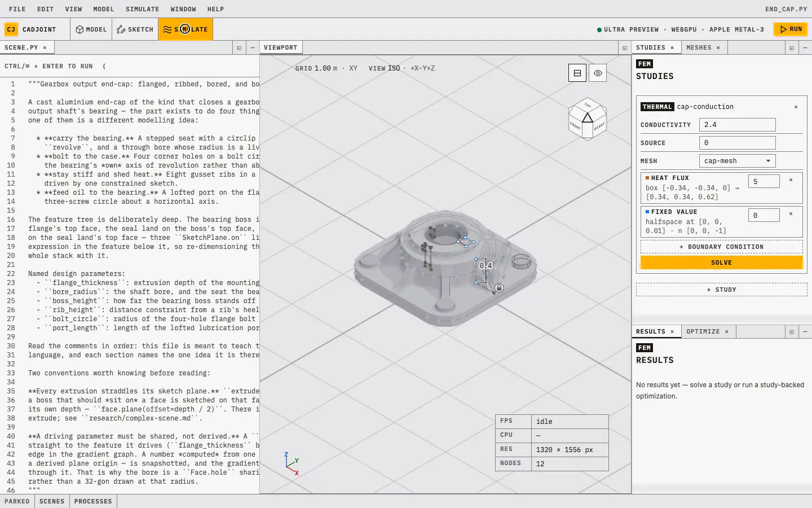The width and height of the screenshot is (812, 508).
Task: Open the File menu
Action: click(17, 9)
